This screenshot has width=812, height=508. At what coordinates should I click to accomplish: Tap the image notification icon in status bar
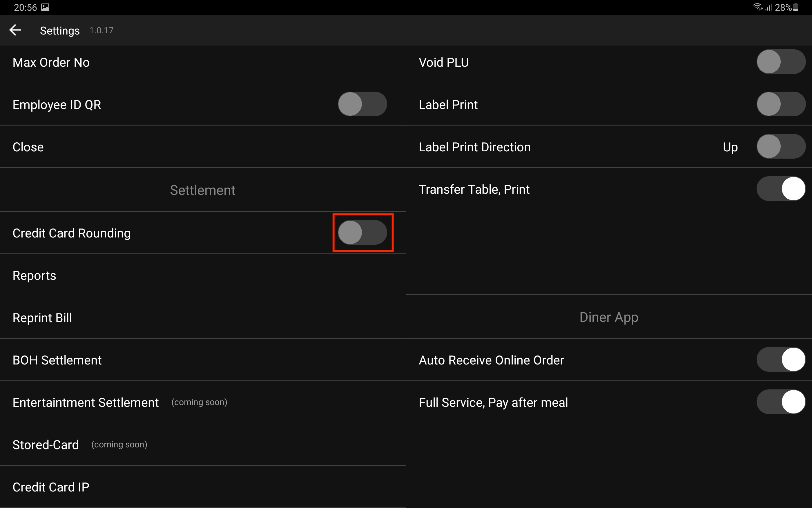pyautogui.click(x=45, y=7)
